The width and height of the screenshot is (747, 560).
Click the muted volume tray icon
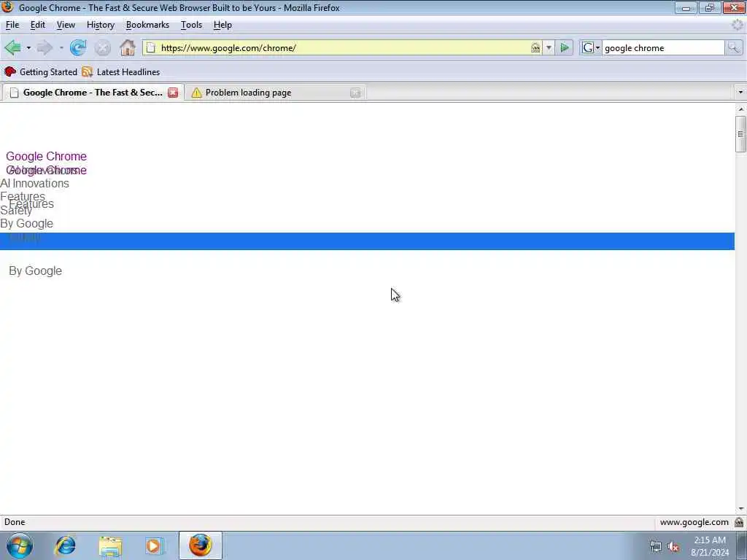pos(673,547)
